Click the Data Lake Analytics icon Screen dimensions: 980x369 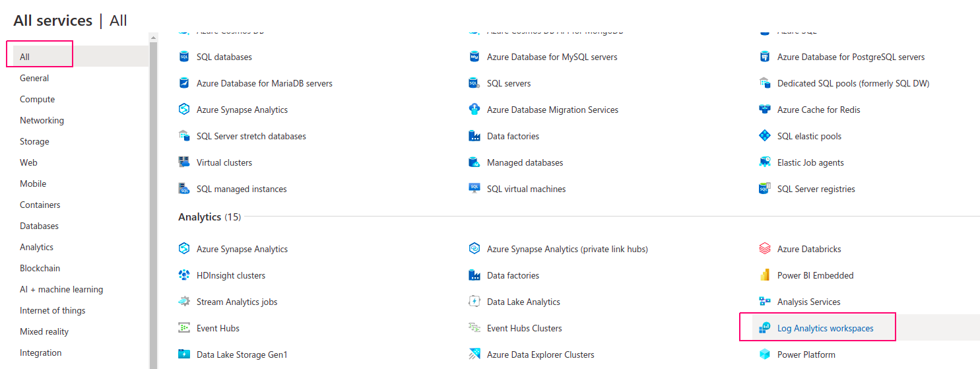[x=474, y=302]
